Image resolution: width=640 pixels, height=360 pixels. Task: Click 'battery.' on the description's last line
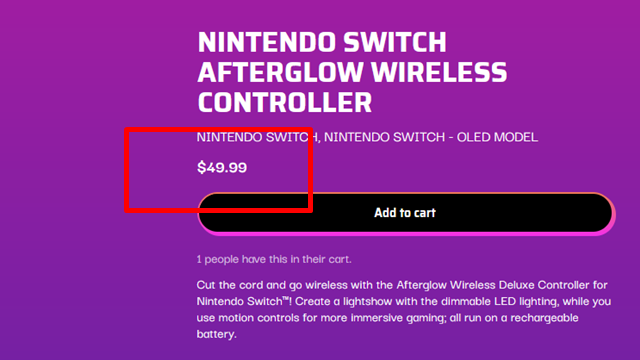pos(217,334)
